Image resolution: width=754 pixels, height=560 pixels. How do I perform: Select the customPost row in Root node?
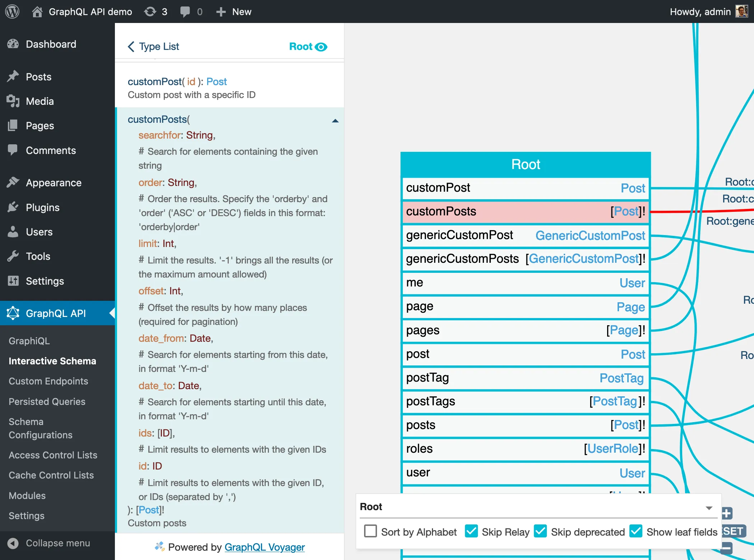click(526, 188)
